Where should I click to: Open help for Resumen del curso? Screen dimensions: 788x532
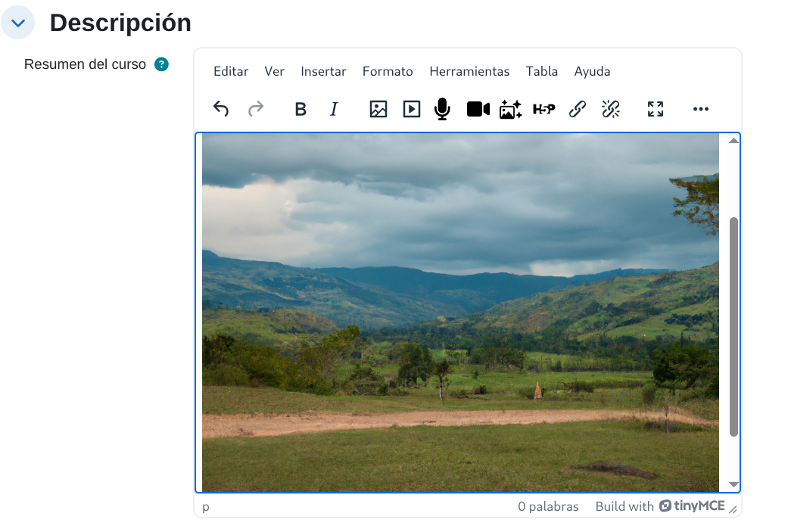[x=160, y=64]
